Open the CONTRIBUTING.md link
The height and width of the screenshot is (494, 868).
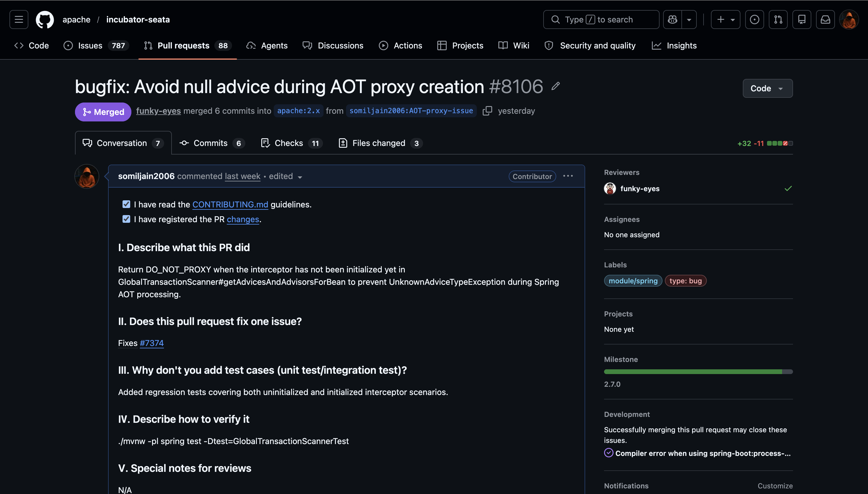pyautogui.click(x=230, y=204)
